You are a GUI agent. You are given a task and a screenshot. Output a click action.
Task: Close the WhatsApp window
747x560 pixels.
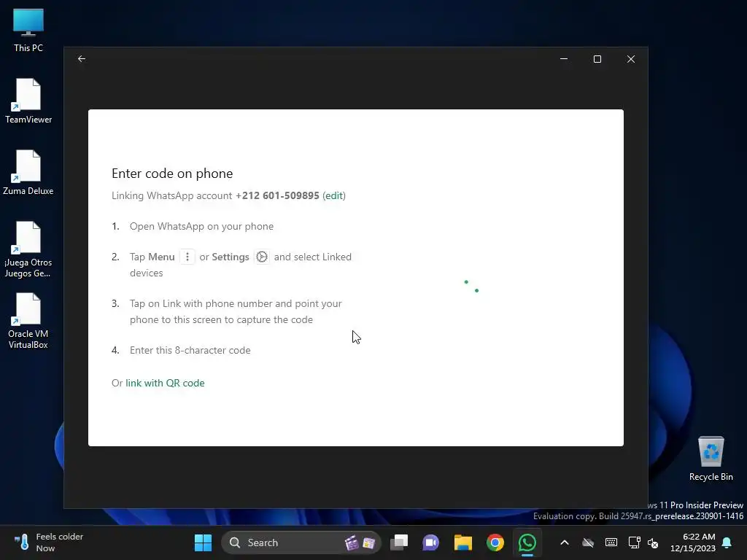631,58
